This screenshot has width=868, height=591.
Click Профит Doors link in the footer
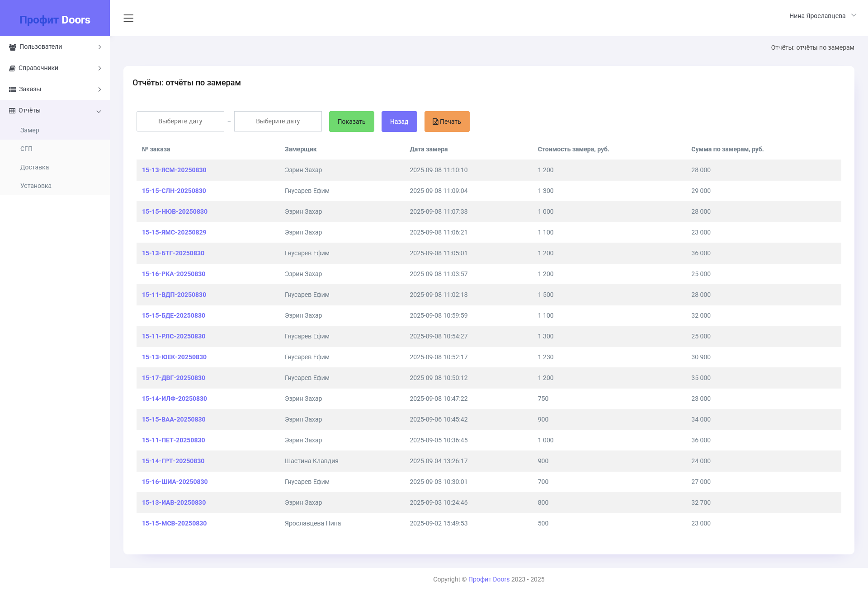click(x=488, y=579)
